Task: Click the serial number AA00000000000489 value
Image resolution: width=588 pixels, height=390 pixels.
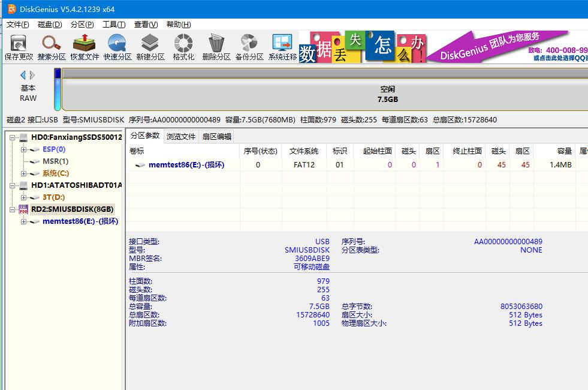Action: point(508,241)
